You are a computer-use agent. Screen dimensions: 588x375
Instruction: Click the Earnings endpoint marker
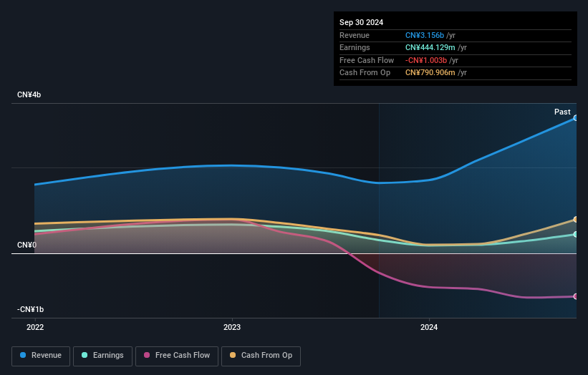click(x=575, y=235)
